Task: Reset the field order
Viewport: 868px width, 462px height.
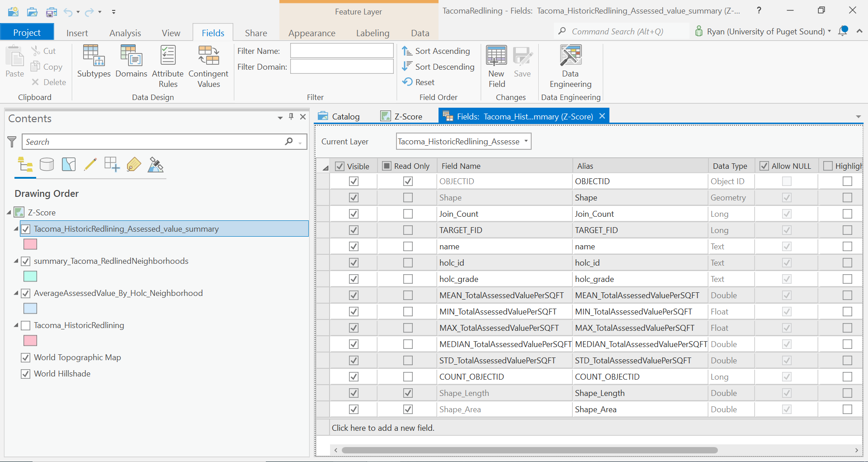Action: (418, 82)
